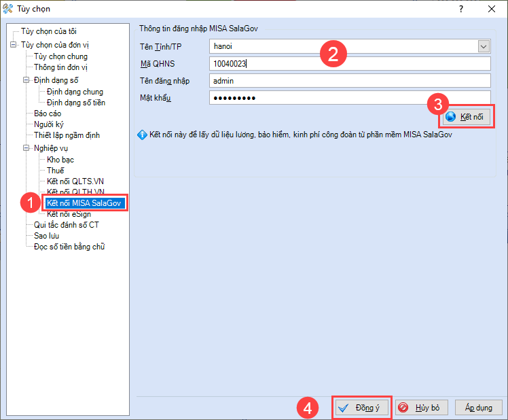Select Thuế under Nghiệp vụ
This screenshot has height=420, width=508.
[56, 171]
